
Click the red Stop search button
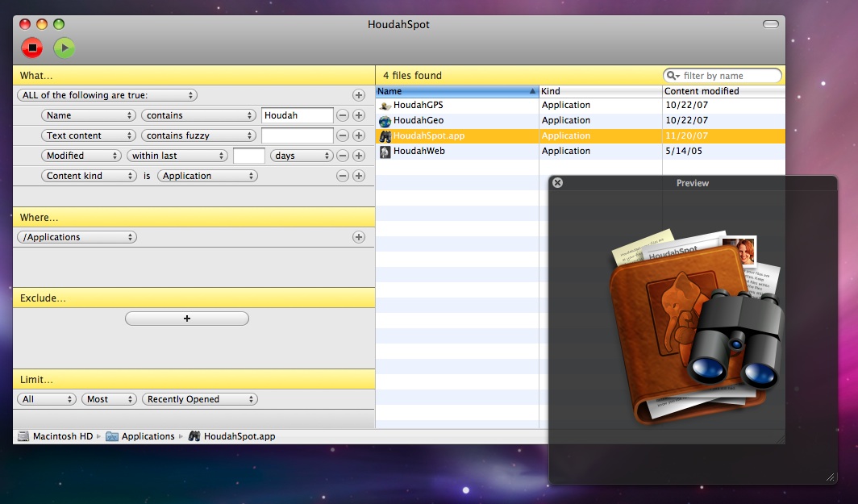(32, 48)
